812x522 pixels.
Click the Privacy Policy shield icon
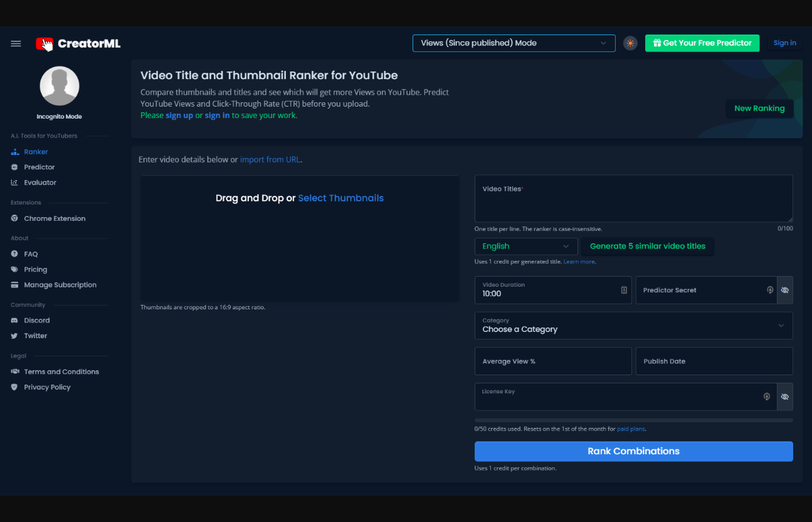click(14, 388)
